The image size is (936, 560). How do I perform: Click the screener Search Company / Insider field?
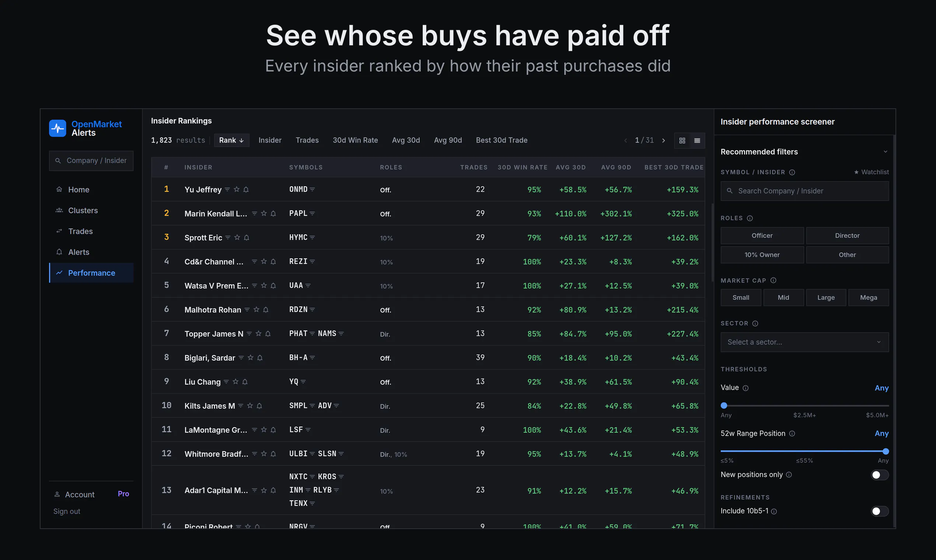click(x=805, y=191)
